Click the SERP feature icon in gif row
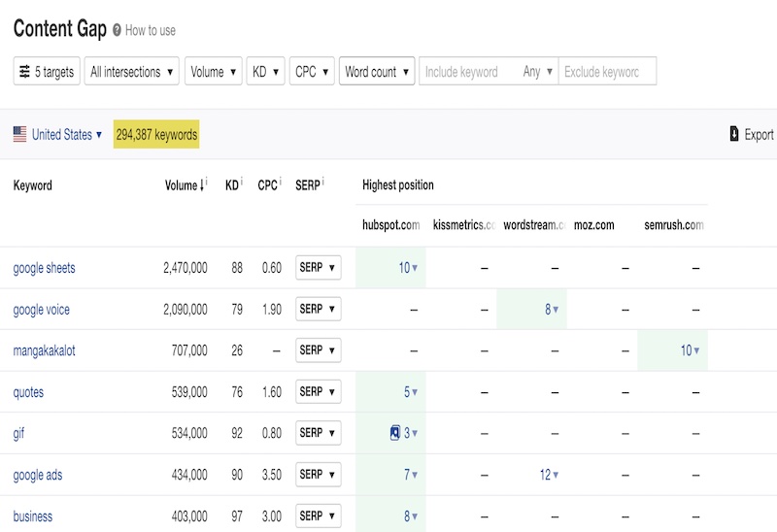Image resolution: width=777 pixels, height=532 pixels. pos(395,433)
